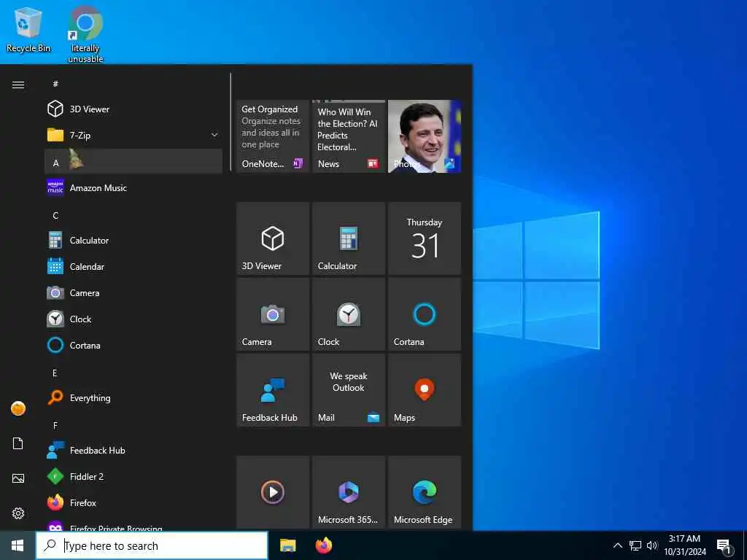Open Clock in the app list
Image resolution: width=747 pixels, height=560 pixels.
point(133,319)
